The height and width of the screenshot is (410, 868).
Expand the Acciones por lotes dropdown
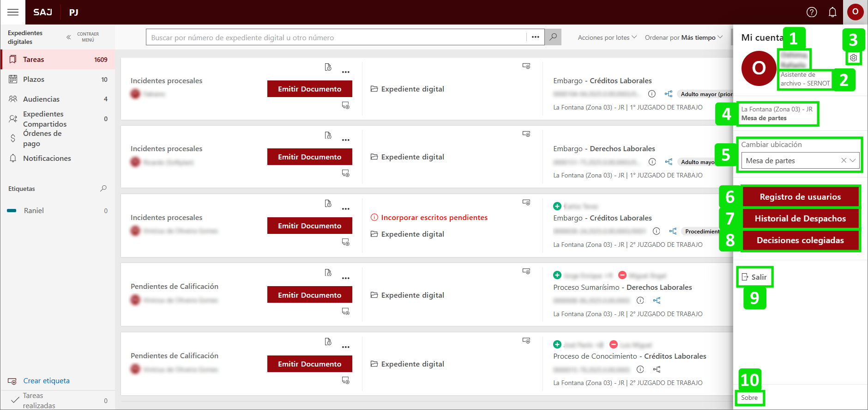(607, 37)
